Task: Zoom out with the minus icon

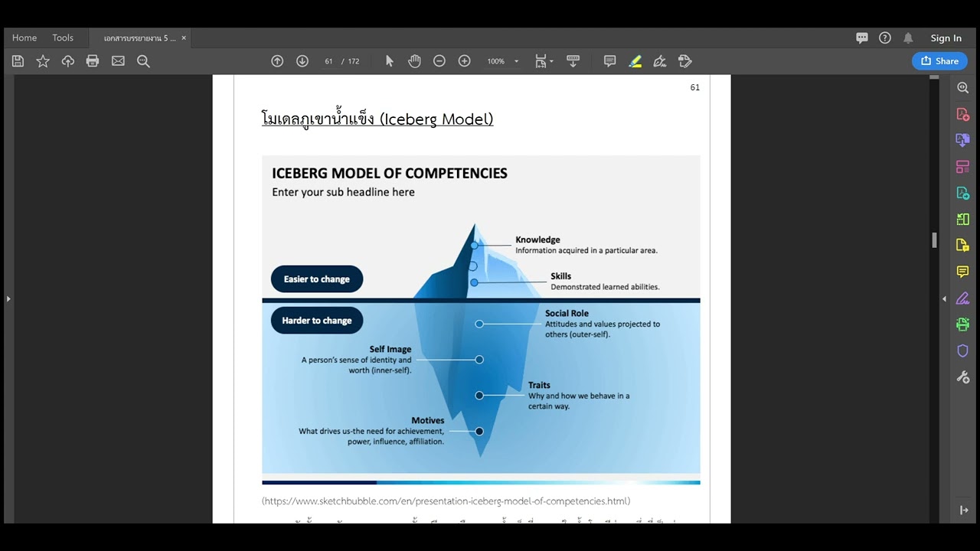Action: 439,61
